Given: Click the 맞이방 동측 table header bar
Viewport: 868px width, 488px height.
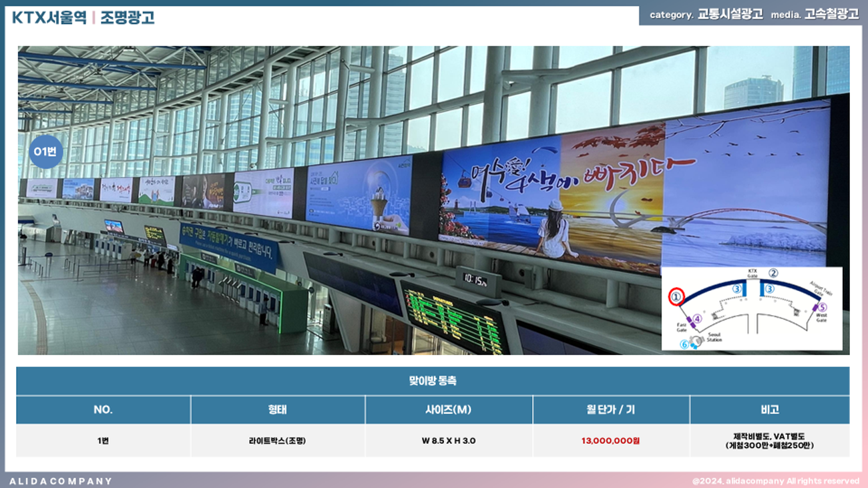Looking at the screenshot, I should coord(433,381).
